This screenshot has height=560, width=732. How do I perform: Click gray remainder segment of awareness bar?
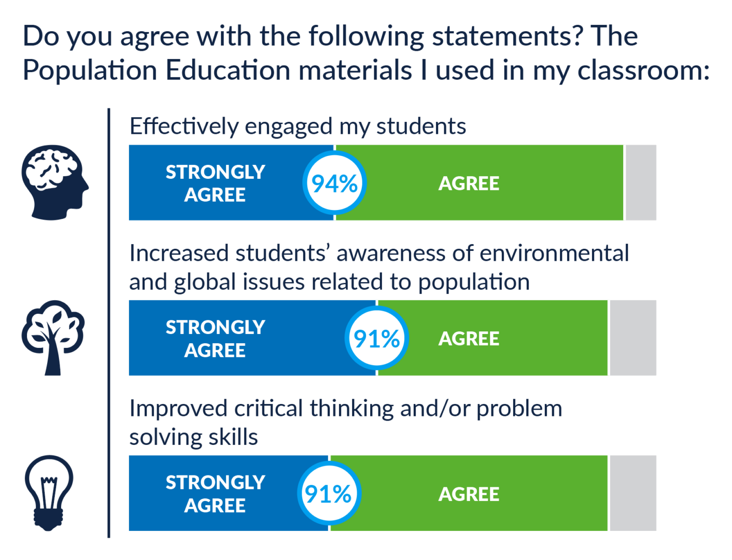pos(633,338)
